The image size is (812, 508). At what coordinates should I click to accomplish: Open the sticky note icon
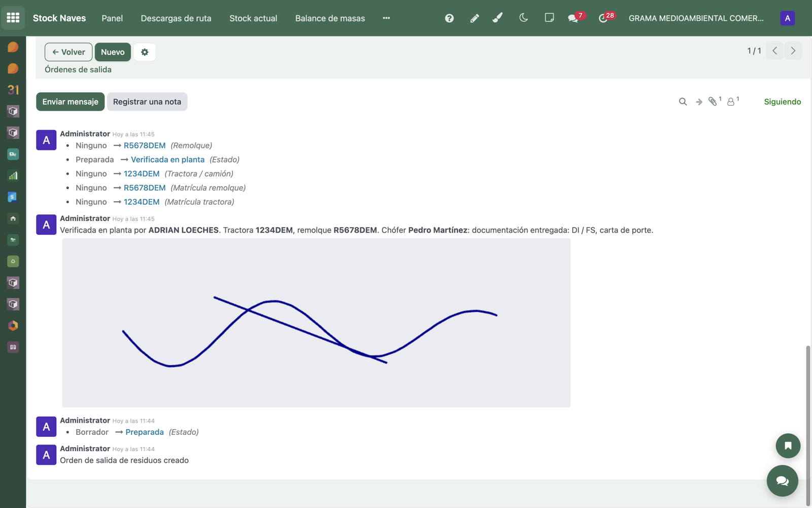coord(549,18)
